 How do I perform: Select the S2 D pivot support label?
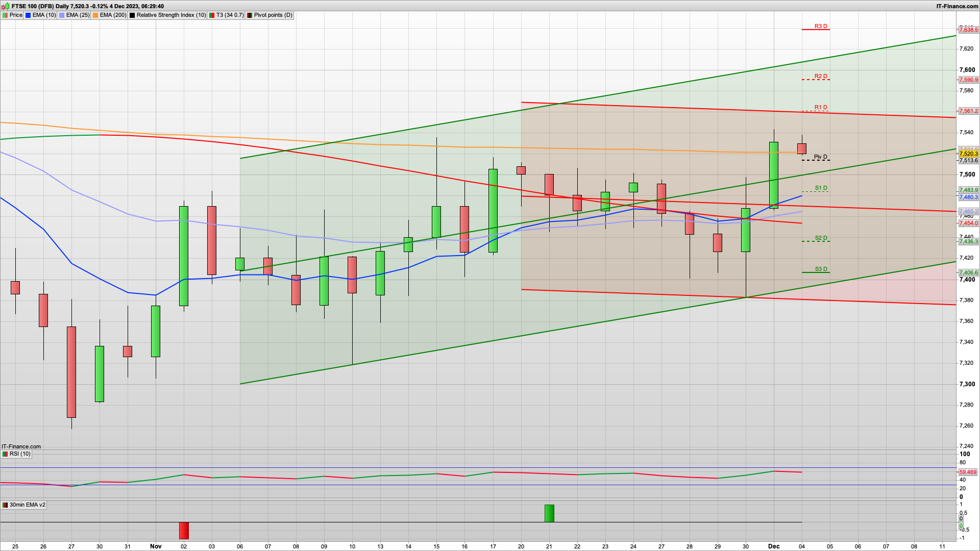(821, 238)
